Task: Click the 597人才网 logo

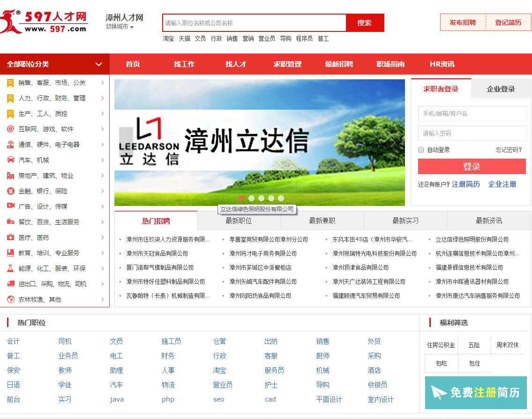Action: [44, 22]
